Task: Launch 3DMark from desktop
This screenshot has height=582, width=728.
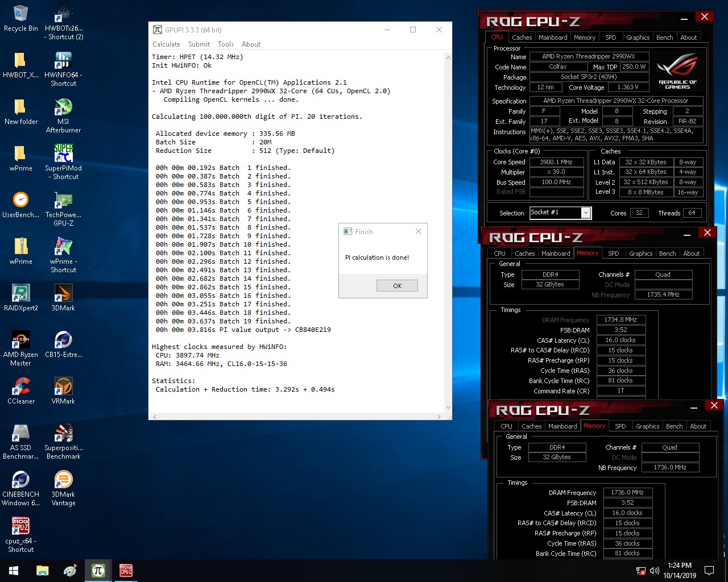Action: [63, 298]
